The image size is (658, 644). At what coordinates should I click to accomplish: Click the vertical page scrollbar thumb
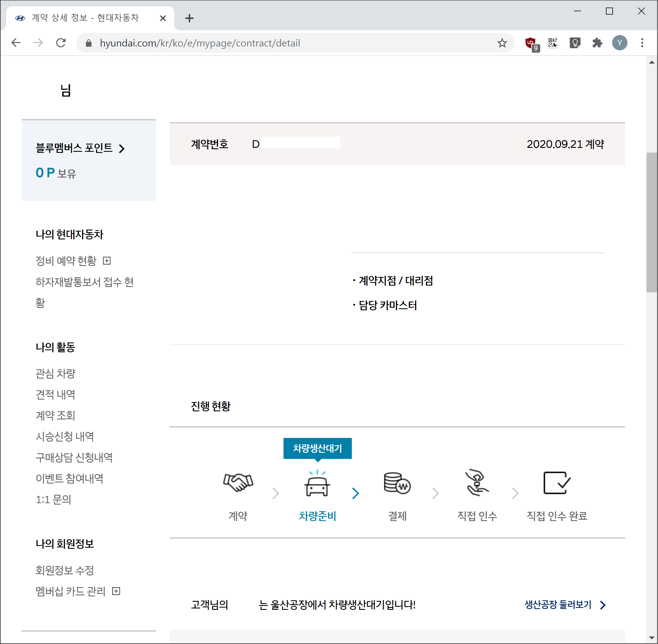(651, 222)
